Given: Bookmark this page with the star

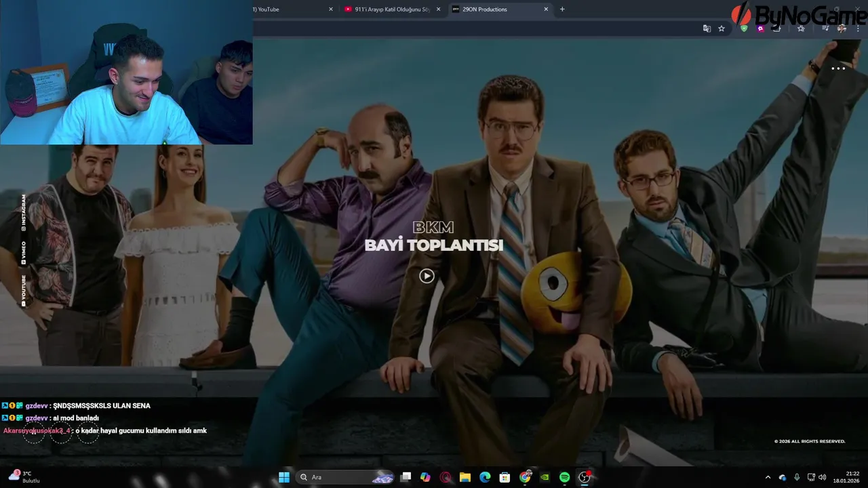Looking at the screenshot, I should click(722, 28).
